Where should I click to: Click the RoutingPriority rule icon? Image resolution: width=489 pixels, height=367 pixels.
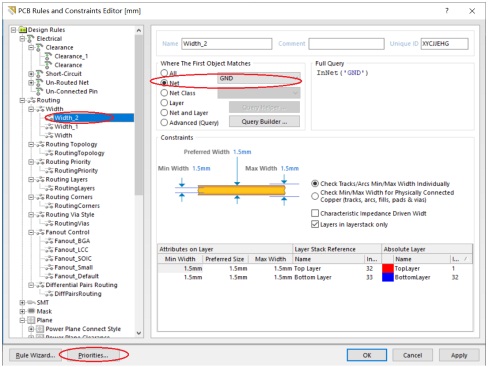[x=49, y=171]
